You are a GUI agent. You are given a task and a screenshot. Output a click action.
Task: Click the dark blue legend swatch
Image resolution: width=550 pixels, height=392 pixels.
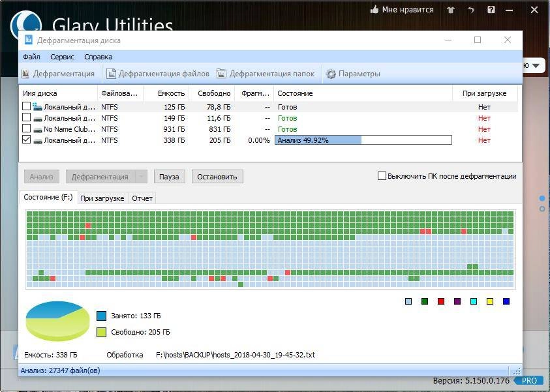[506, 301]
